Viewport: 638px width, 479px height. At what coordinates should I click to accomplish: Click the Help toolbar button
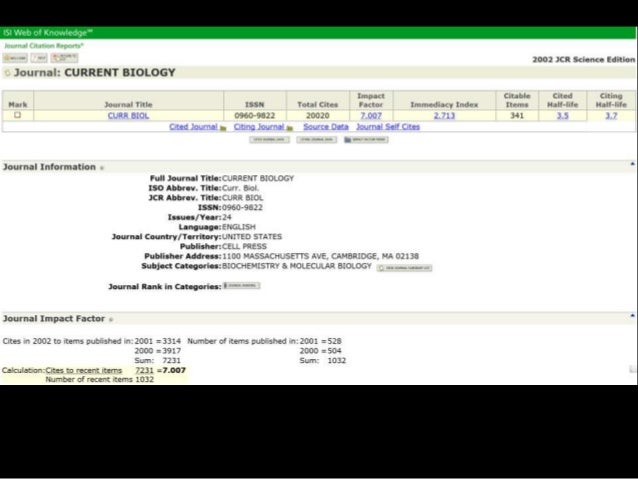coord(39,58)
